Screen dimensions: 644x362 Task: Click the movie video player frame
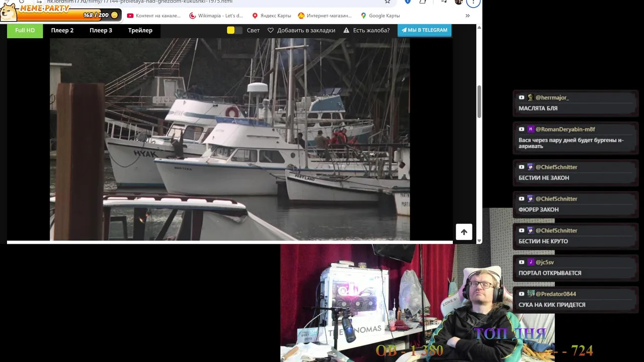tap(230, 139)
